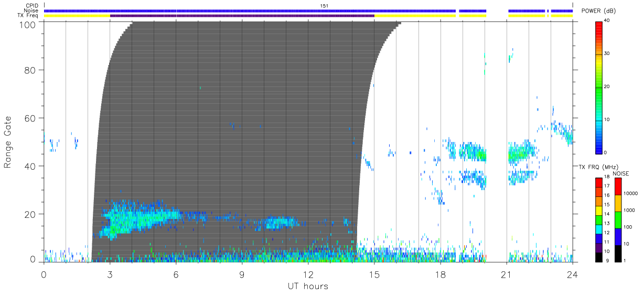Click the 40 label on POWER colorbar
This screenshot has width=644, height=297.
point(608,21)
